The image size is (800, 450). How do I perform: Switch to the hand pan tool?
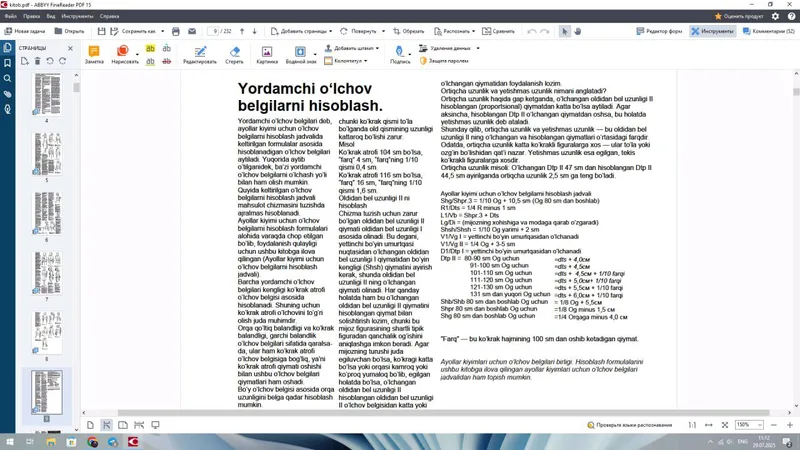click(578, 31)
